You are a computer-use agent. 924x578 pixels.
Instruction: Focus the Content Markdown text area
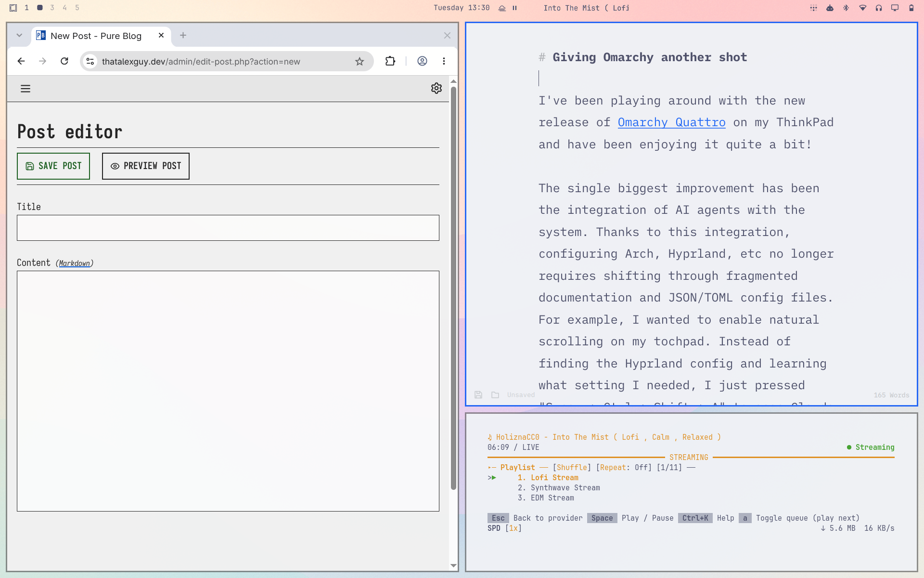[x=228, y=391]
